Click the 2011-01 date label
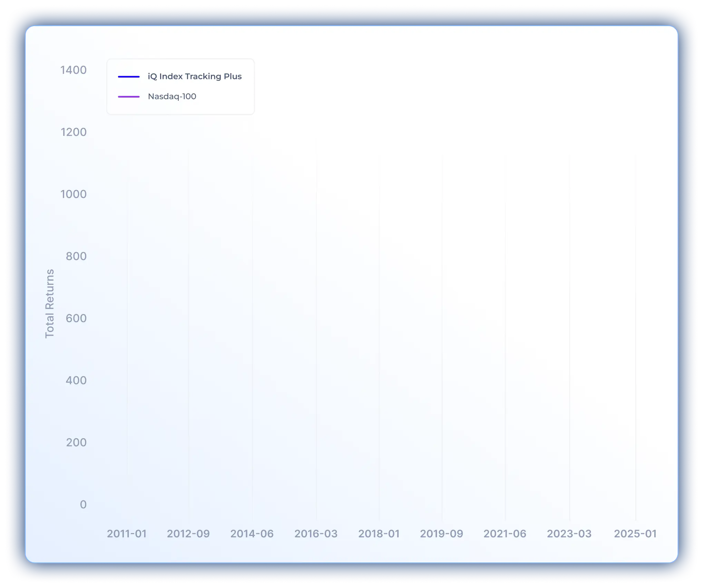 pos(127,534)
